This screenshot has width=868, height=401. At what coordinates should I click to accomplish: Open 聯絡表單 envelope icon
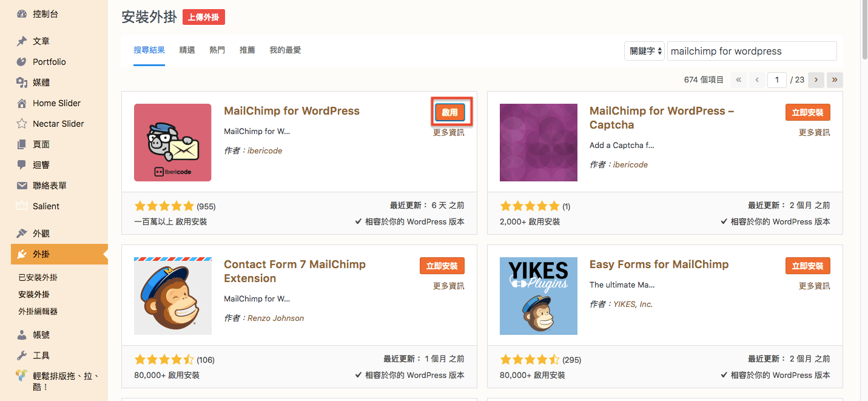[x=22, y=186]
